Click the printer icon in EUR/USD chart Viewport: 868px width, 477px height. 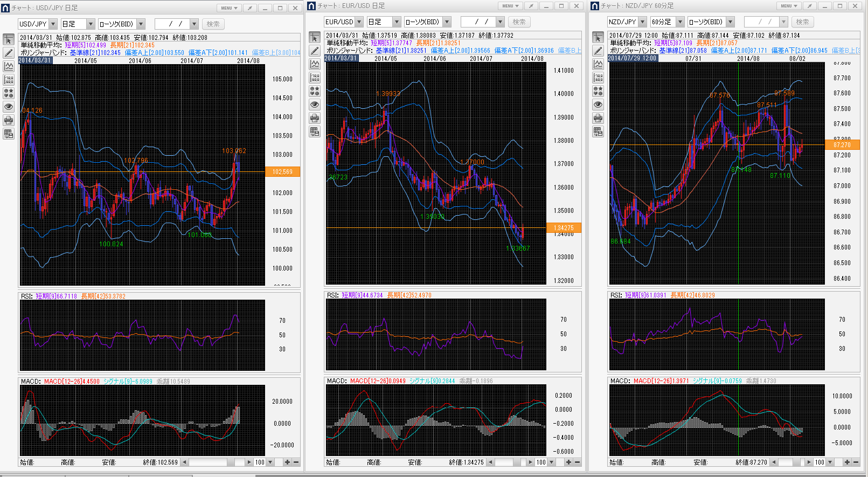(315, 118)
